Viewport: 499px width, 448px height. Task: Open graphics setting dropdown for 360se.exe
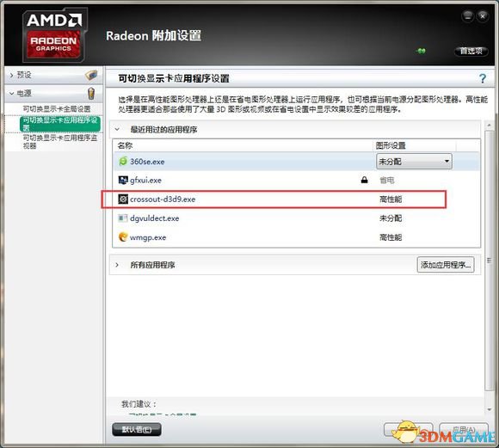click(x=414, y=162)
